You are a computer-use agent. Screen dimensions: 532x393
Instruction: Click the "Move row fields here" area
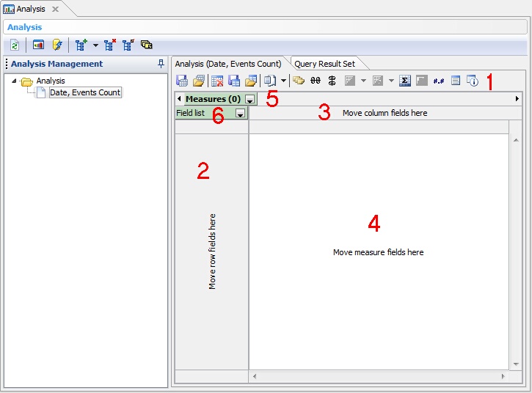pyautogui.click(x=212, y=251)
